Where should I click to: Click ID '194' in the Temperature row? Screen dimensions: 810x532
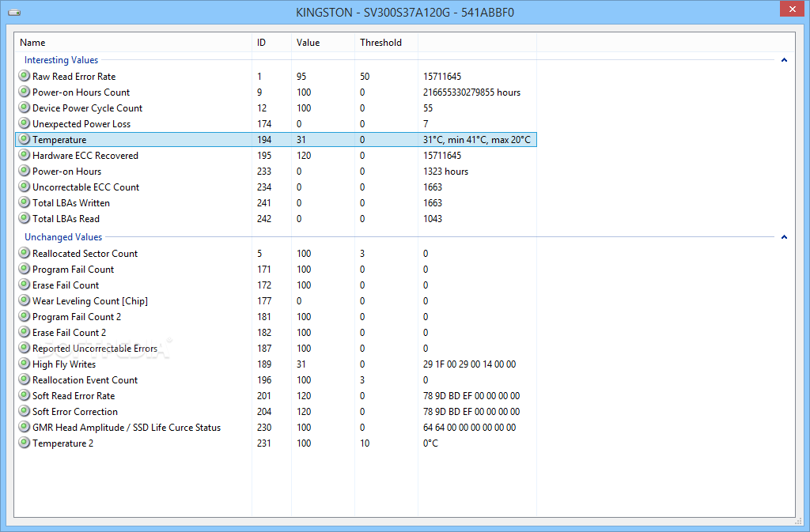264,140
